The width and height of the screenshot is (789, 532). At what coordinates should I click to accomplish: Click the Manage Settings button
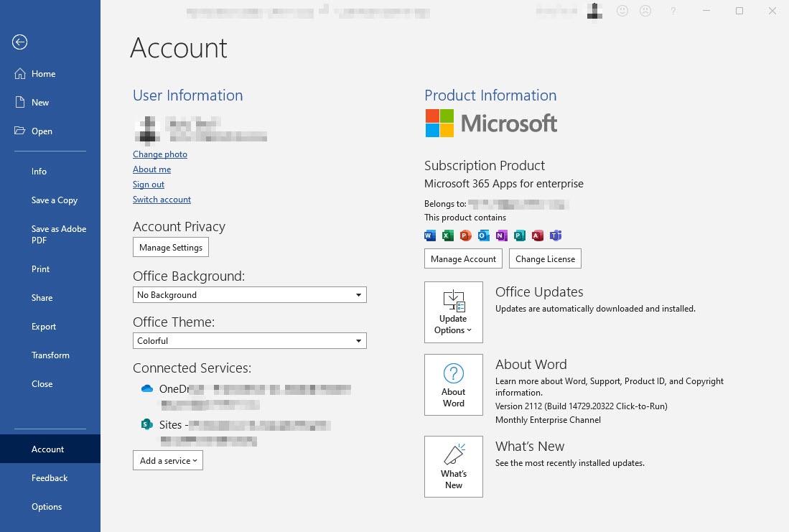tap(171, 247)
